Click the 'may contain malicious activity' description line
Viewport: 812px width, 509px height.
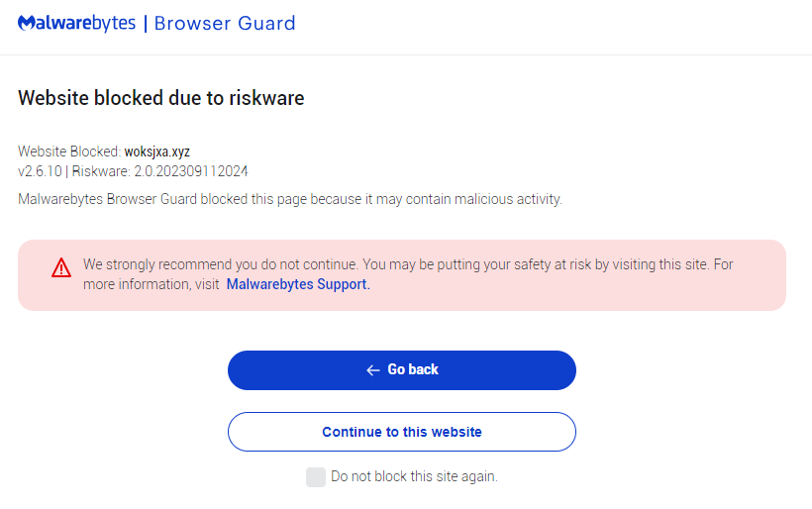[289, 199]
